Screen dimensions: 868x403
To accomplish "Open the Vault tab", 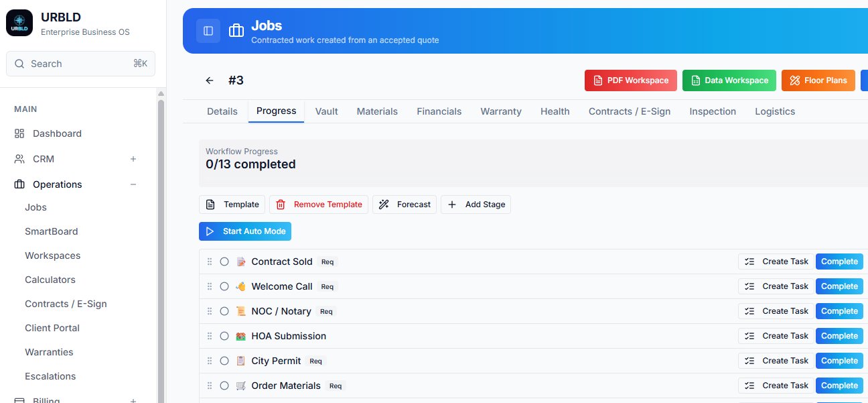I will 327,111.
